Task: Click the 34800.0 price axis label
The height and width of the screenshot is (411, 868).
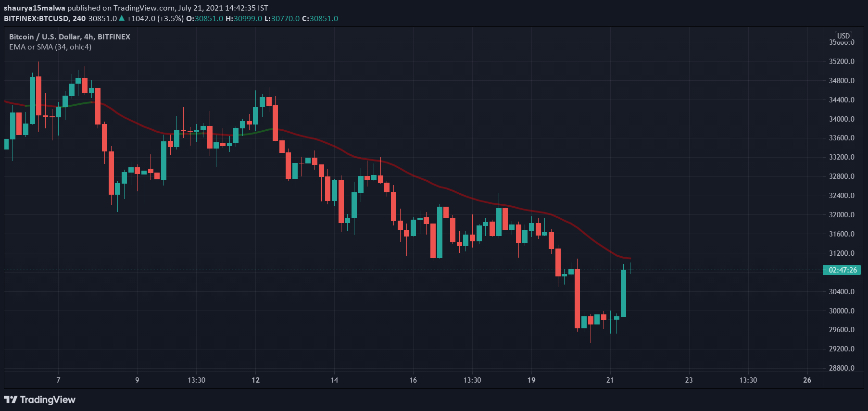Action: pyautogui.click(x=842, y=81)
